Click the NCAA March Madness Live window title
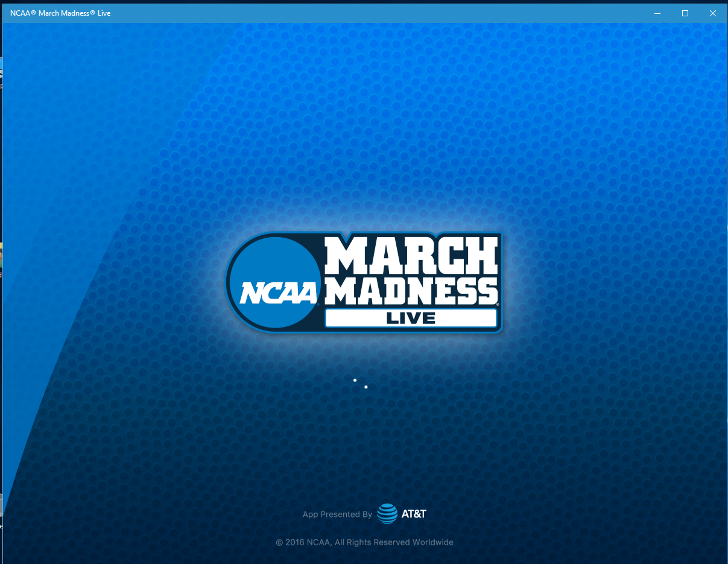This screenshot has width=728, height=564. tap(60, 13)
